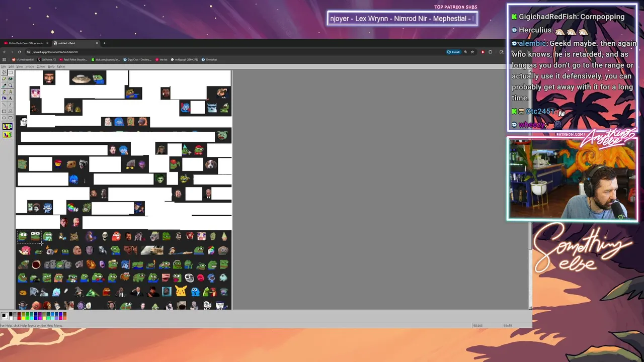Click the streamer webcam feed
Screen dimensions: 644x362
tap(572, 179)
